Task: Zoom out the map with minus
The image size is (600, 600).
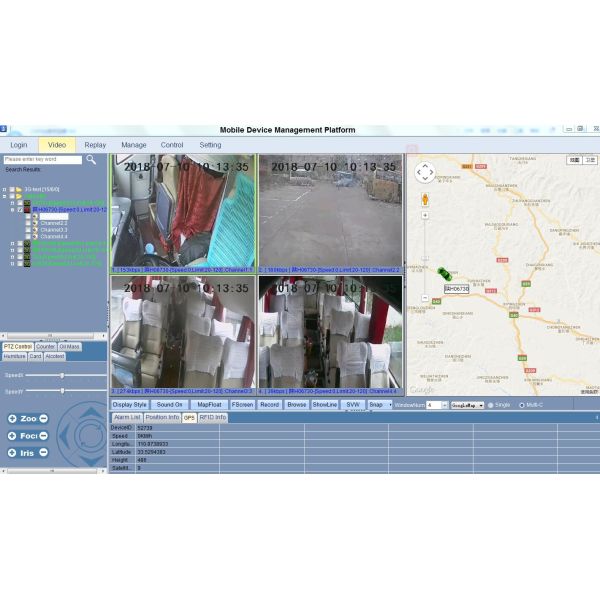Action: [x=425, y=298]
